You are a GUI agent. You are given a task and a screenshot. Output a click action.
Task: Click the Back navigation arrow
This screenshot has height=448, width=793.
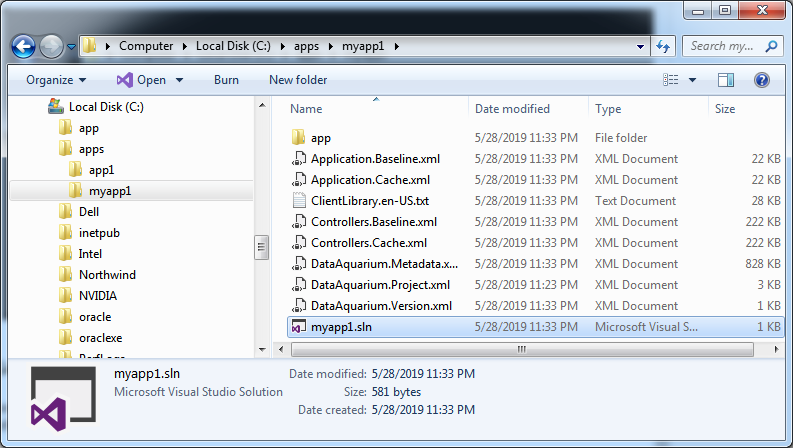click(x=23, y=47)
